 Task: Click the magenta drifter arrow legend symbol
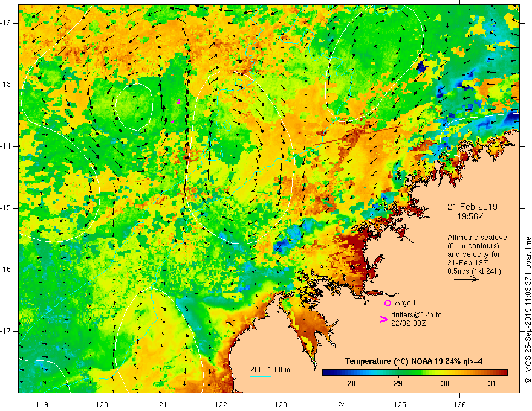[383, 319]
